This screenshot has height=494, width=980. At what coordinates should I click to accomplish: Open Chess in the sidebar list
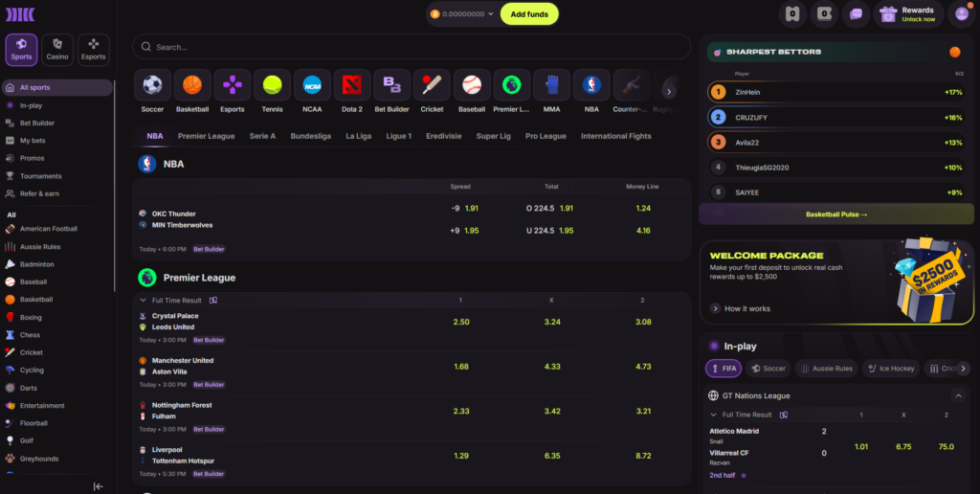coord(30,334)
